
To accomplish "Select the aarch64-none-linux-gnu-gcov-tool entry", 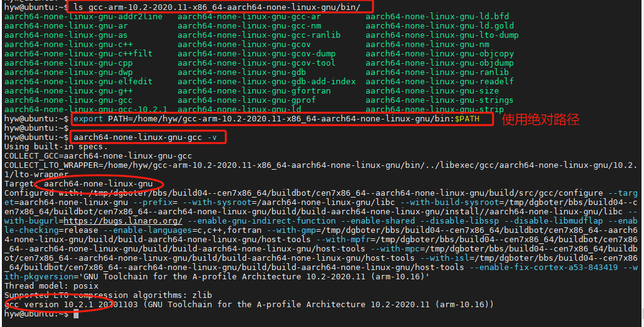I will (x=256, y=63).
